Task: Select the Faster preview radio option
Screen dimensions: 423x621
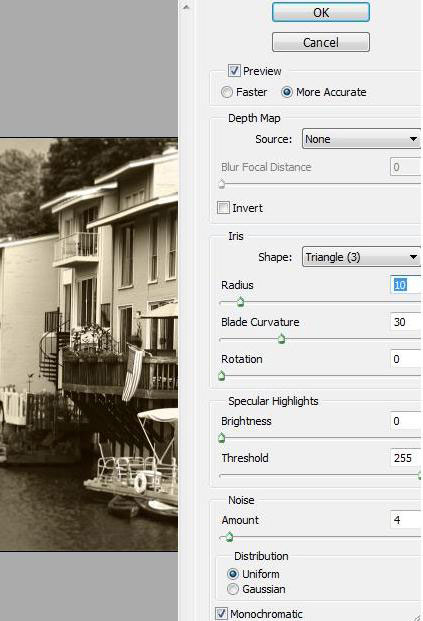Action: click(227, 92)
